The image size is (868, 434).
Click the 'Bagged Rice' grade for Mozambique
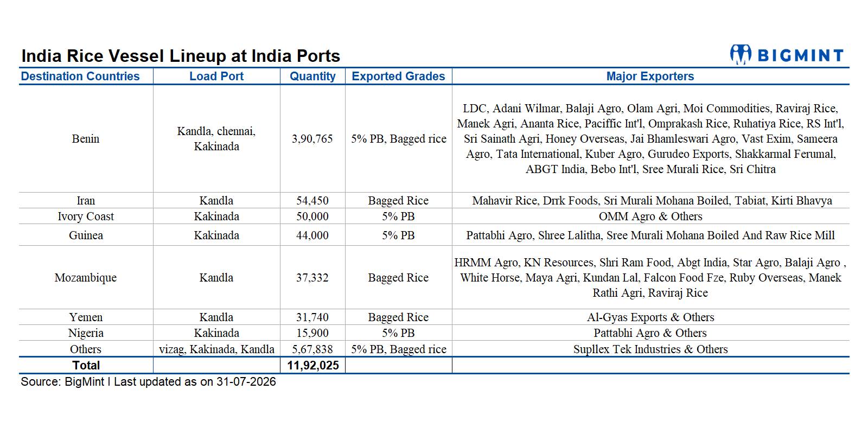coord(399,278)
